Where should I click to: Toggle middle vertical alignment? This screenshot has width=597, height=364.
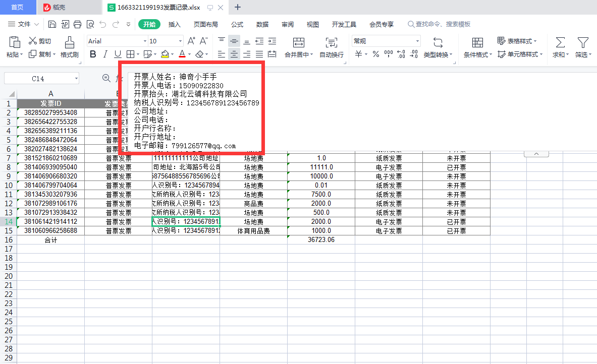coord(234,41)
